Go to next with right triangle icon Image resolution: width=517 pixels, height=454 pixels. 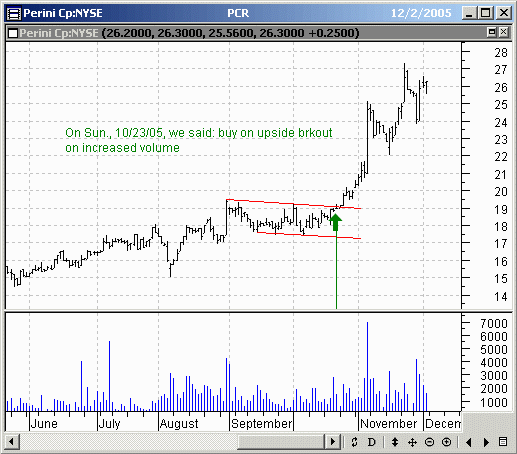[486, 442]
